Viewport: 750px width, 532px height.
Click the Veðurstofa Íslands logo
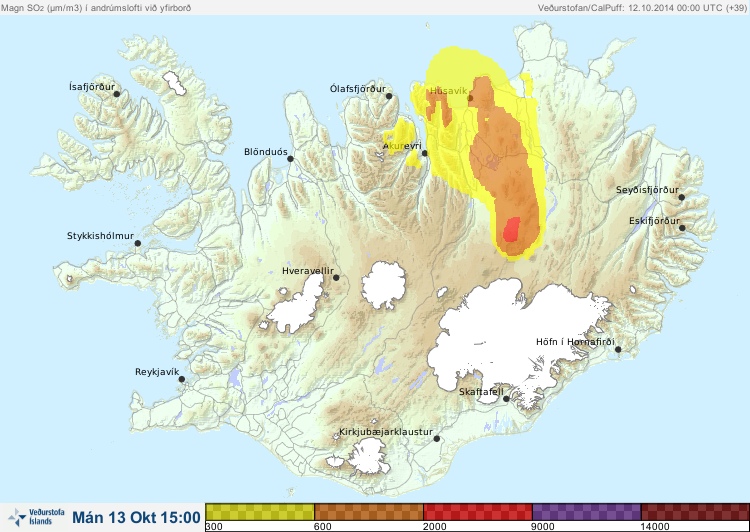coord(36,517)
